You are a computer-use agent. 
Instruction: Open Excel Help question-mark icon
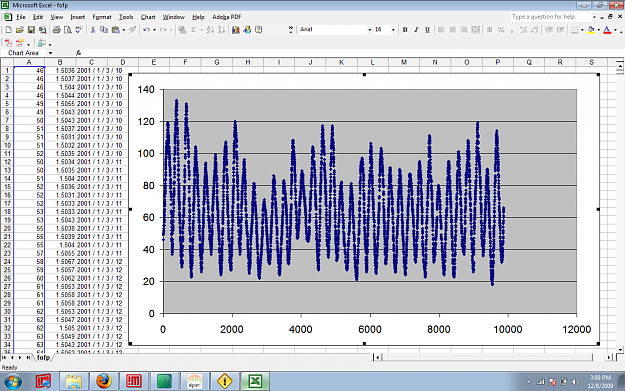[x=259, y=30]
